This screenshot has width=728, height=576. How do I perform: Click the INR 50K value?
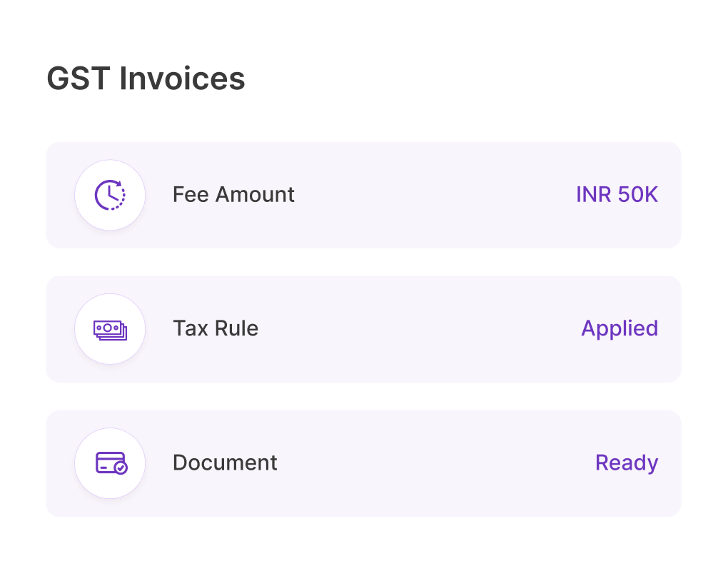[617, 194]
